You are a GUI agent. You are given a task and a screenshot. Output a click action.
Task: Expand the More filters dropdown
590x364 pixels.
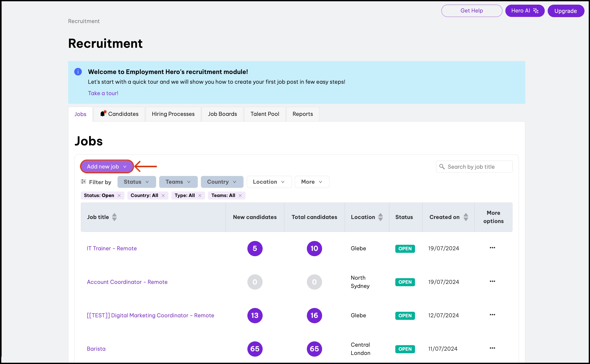pos(312,182)
